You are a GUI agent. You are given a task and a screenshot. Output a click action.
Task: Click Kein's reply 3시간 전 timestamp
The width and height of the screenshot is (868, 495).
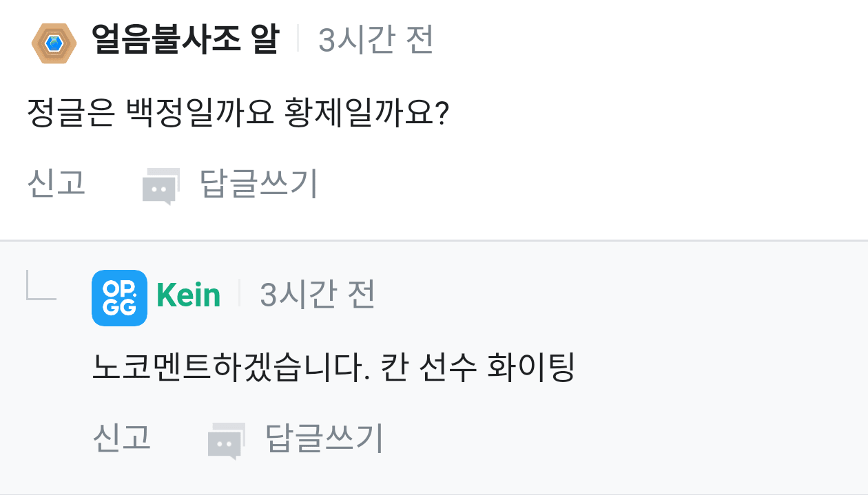click(318, 295)
